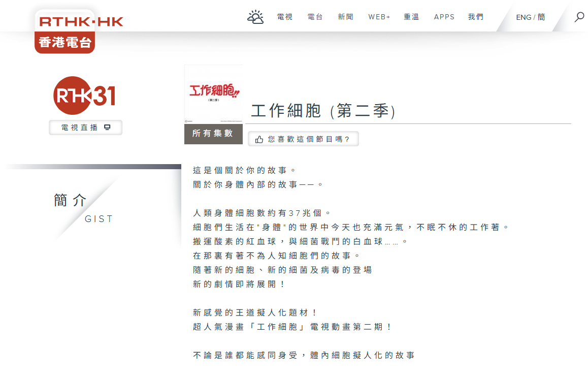Click the weather icon in header
This screenshot has height=377, width=588.
(x=255, y=17)
